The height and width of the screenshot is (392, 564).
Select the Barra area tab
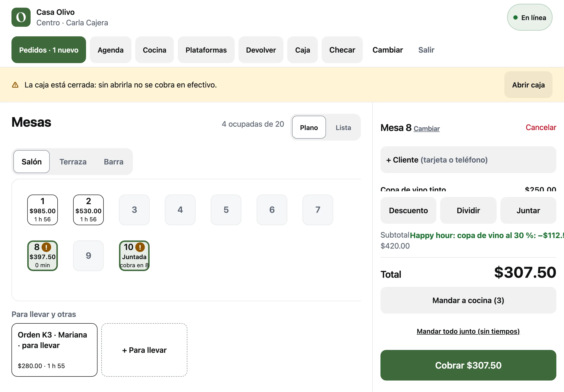pyautogui.click(x=114, y=162)
